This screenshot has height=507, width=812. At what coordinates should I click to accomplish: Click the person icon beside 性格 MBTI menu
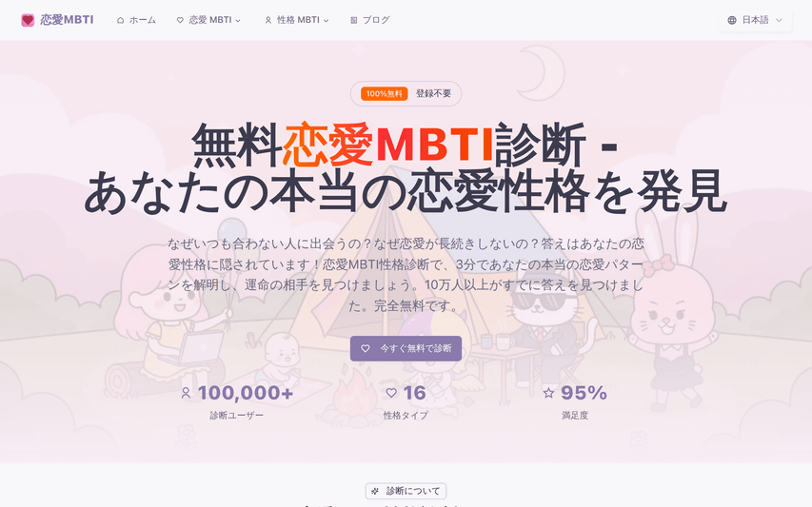coord(268,20)
